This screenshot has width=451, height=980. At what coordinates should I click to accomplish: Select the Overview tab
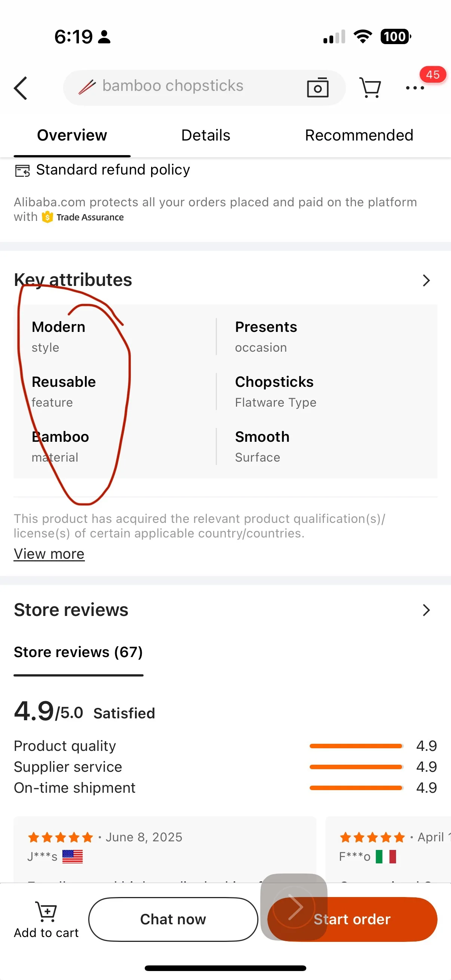[72, 135]
